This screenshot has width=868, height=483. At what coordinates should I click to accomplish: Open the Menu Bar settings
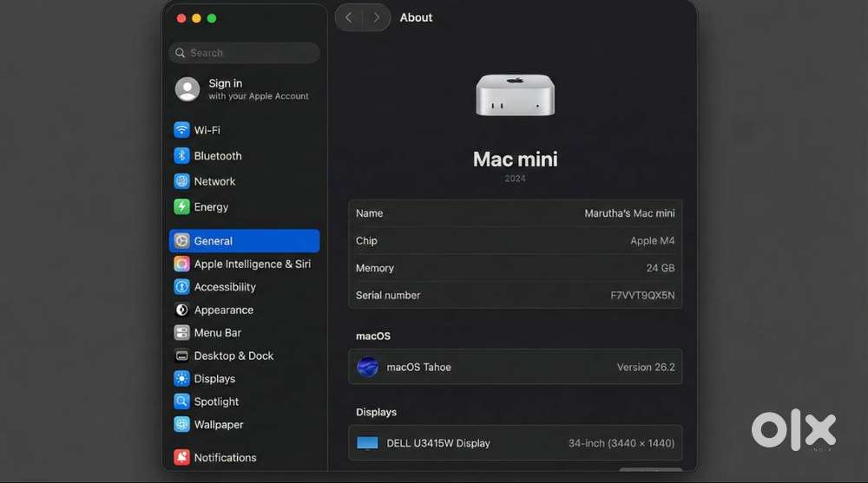217,333
